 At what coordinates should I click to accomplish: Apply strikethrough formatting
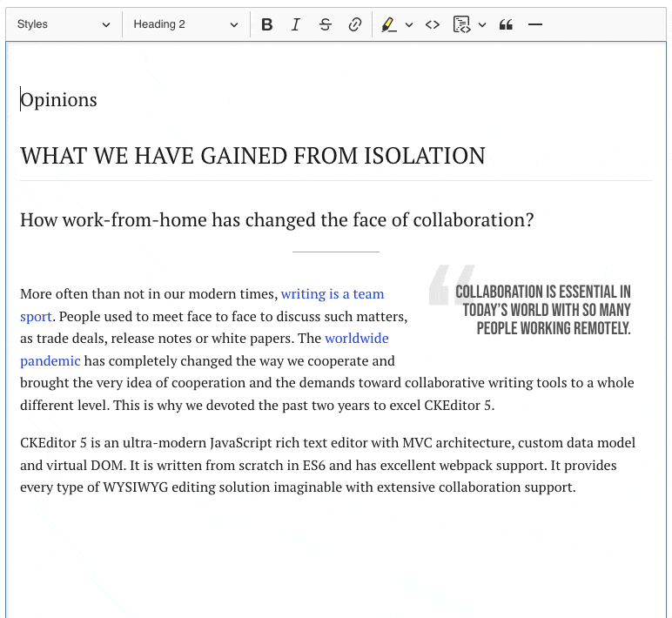pyautogui.click(x=326, y=24)
